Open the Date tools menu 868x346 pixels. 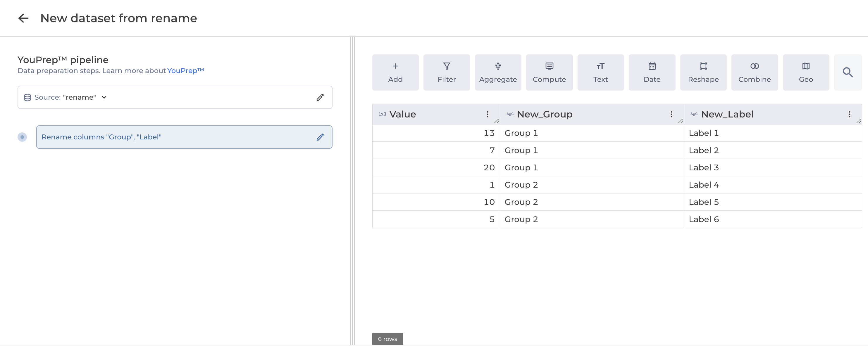point(652,72)
